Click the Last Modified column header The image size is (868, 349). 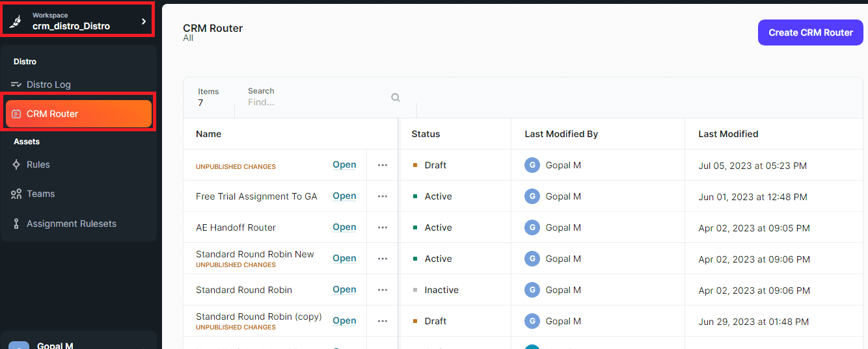click(728, 134)
